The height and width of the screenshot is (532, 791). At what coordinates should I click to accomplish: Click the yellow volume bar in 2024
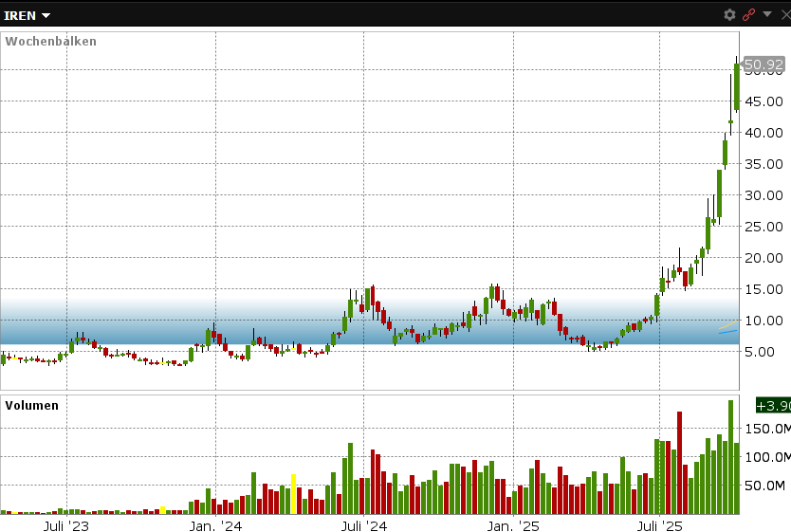click(x=294, y=494)
